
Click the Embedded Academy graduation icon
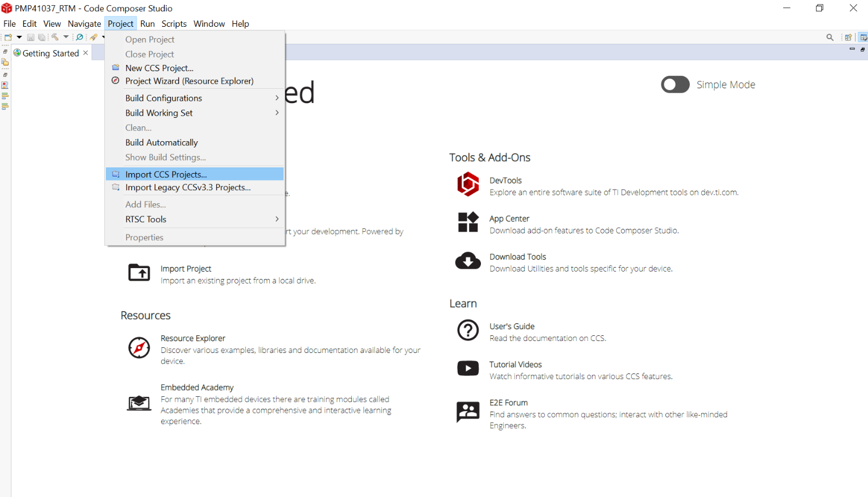click(139, 403)
